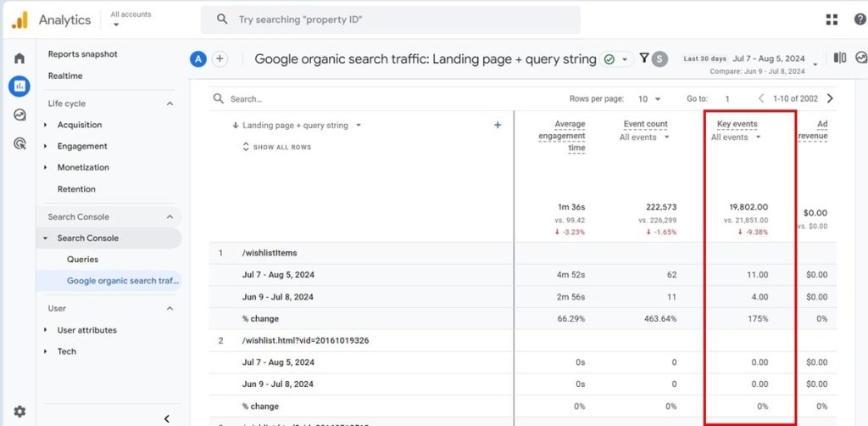Screen dimensions: 868x426
Task: Sort by Event count column header
Action: (x=645, y=124)
